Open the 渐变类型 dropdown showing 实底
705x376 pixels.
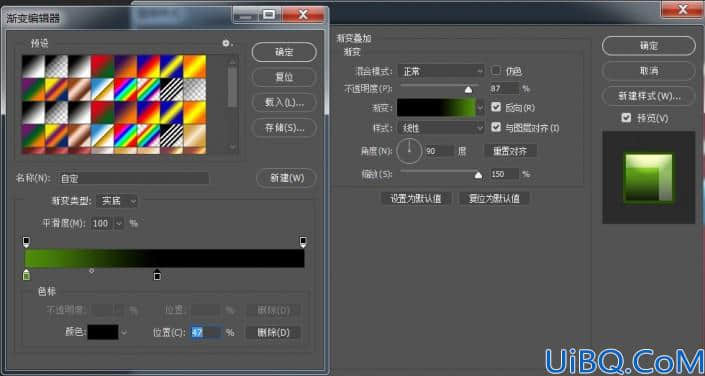point(117,201)
